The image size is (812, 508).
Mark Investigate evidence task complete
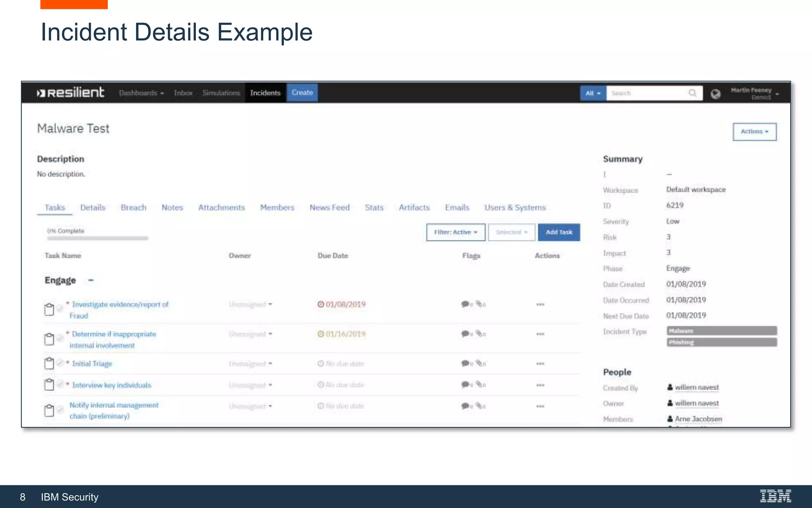click(60, 308)
